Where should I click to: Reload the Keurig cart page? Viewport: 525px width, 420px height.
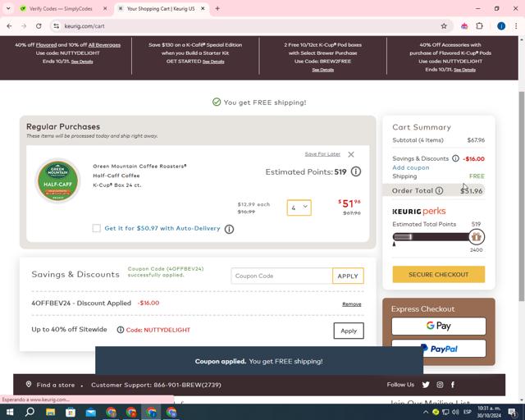(x=39, y=26)
